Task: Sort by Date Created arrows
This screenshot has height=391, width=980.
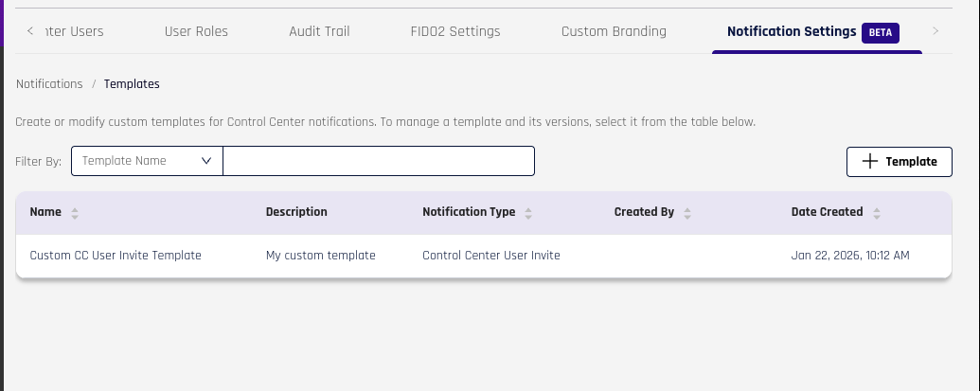Action: pyautogui.click(x=877, y=213)
